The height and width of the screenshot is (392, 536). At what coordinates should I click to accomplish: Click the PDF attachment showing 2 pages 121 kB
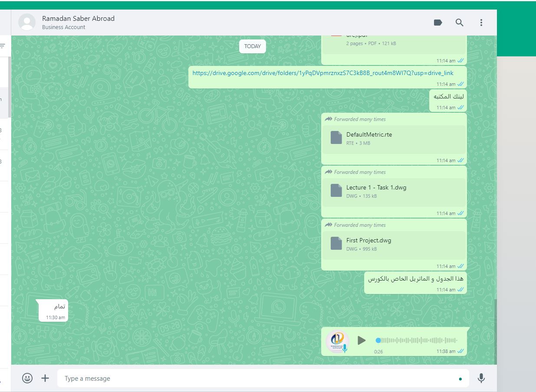pos(394,45)
